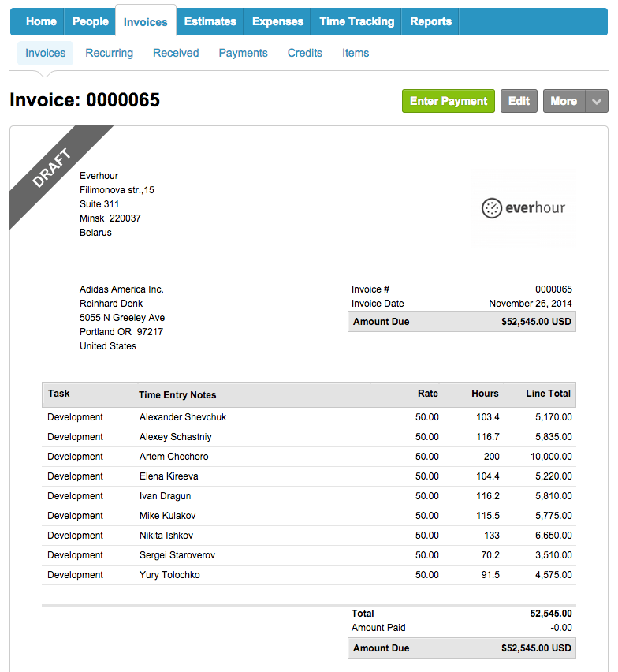Open the Payments section
Image resolution: width=618 pixels, height=672 pixels.
(243, 53)
